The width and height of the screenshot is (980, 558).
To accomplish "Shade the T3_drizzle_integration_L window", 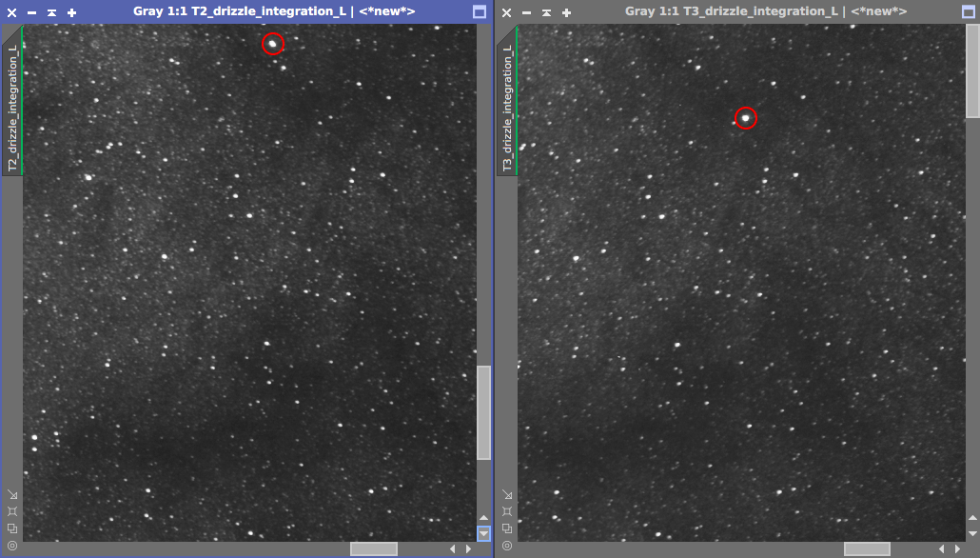I will [546, 12].
